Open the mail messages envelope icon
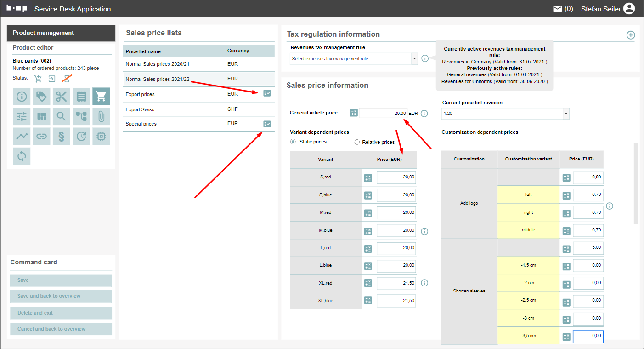This screenshot has height=349, width=644. (558, 9)
